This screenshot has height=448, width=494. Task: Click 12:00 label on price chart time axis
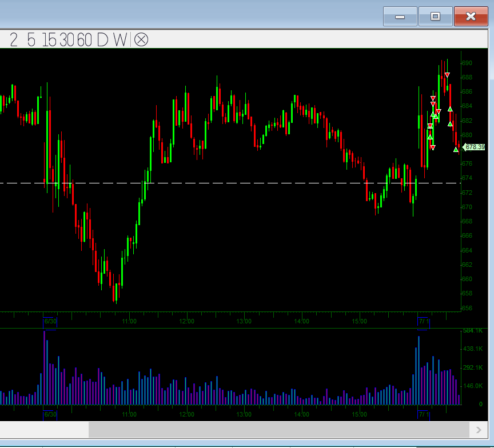[187, 322]
